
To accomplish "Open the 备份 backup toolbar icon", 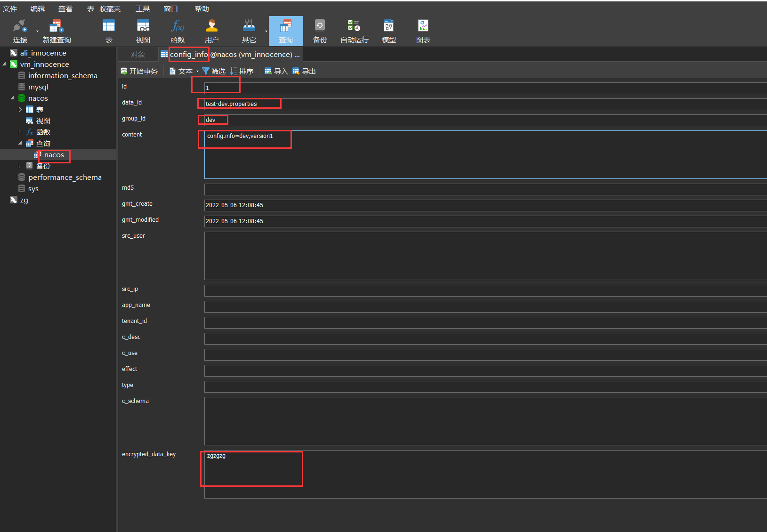I will tap(320, 31).
